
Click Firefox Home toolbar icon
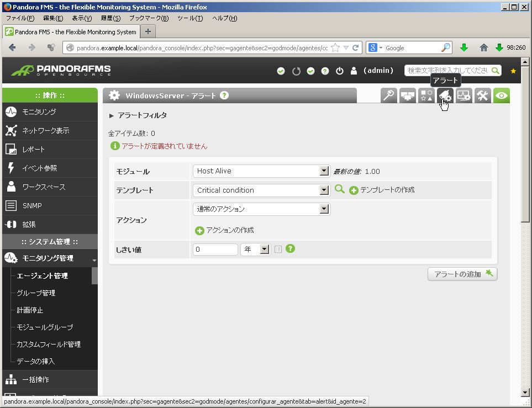point(484,48)
